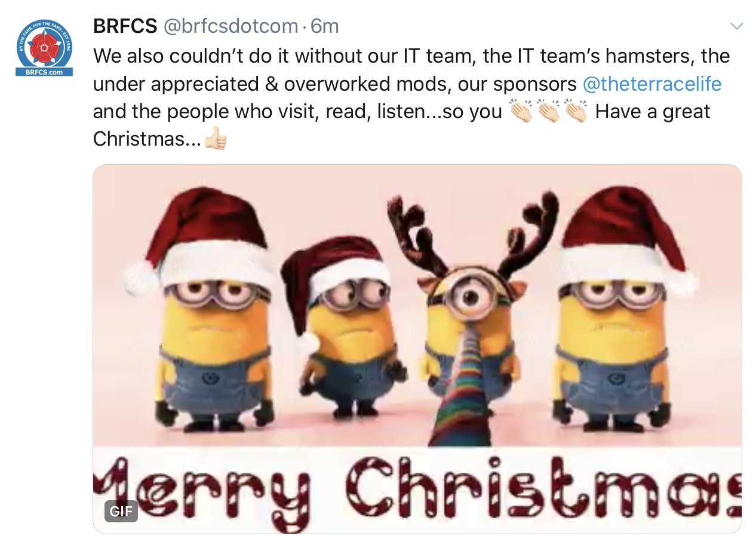Open the @brfcsdotcom handle
756x542 pixels.
[230, 26]
